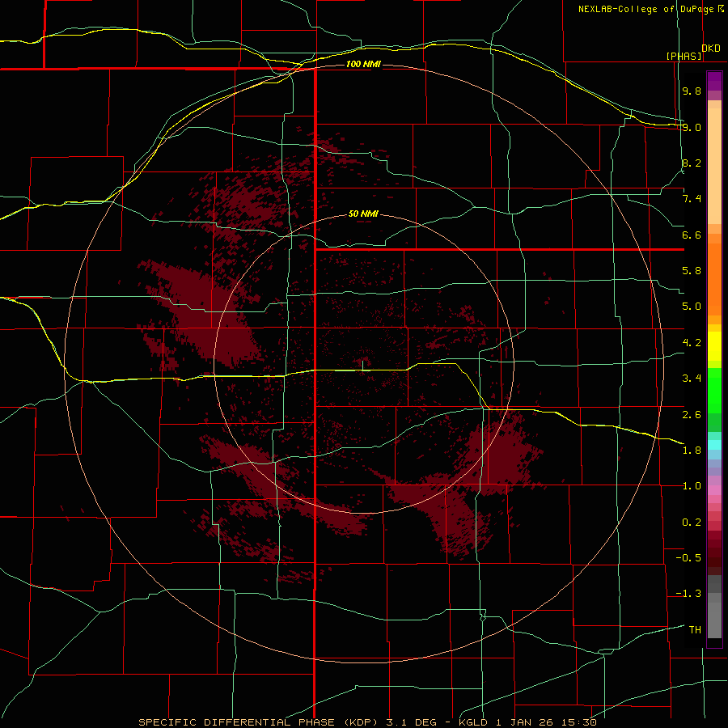Click the 2.6 scale value
The height and width of the screenshot is (728, 728).
tap(692, 415)
